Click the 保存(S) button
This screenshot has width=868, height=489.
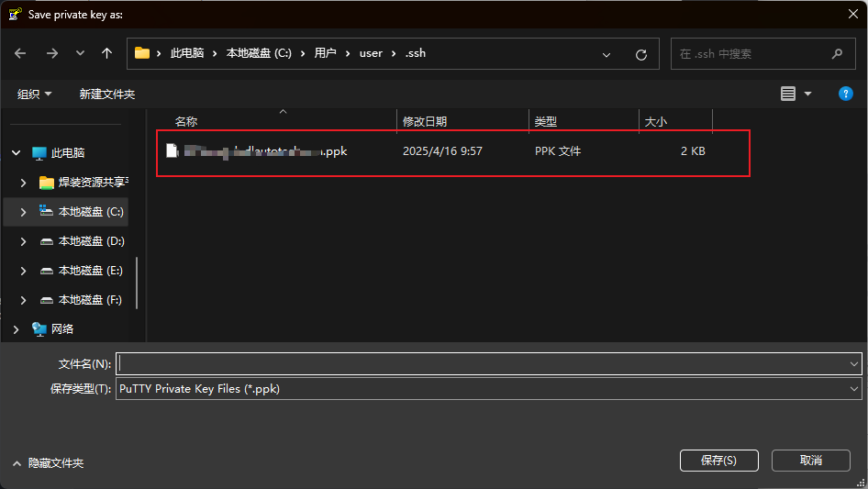pos(719,461)
